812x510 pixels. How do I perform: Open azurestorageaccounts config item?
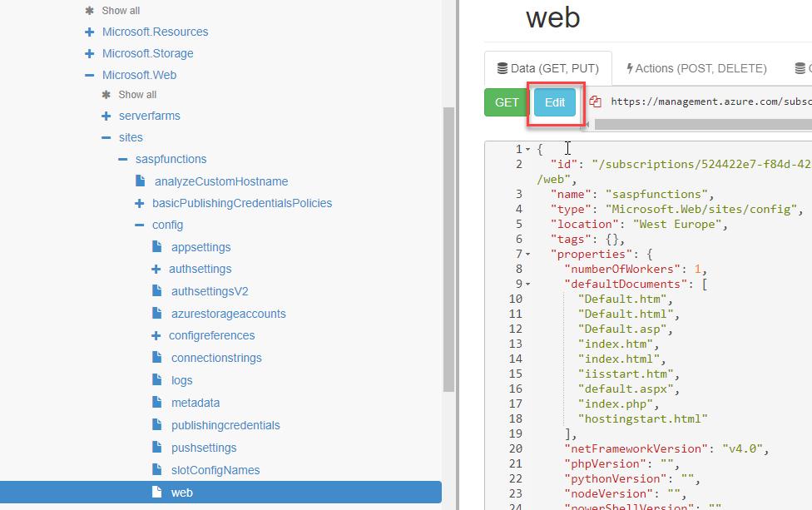tap(228, 314)
